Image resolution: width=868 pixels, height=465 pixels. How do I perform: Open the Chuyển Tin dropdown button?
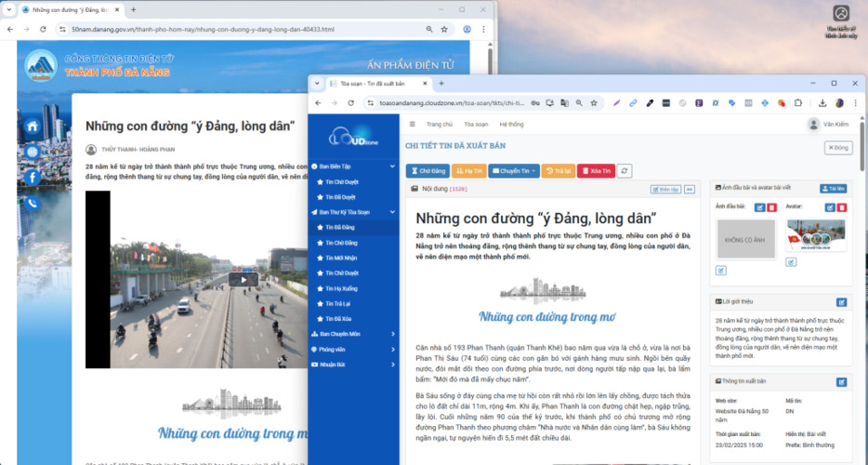pyautogui.click(x=514, y=171)
